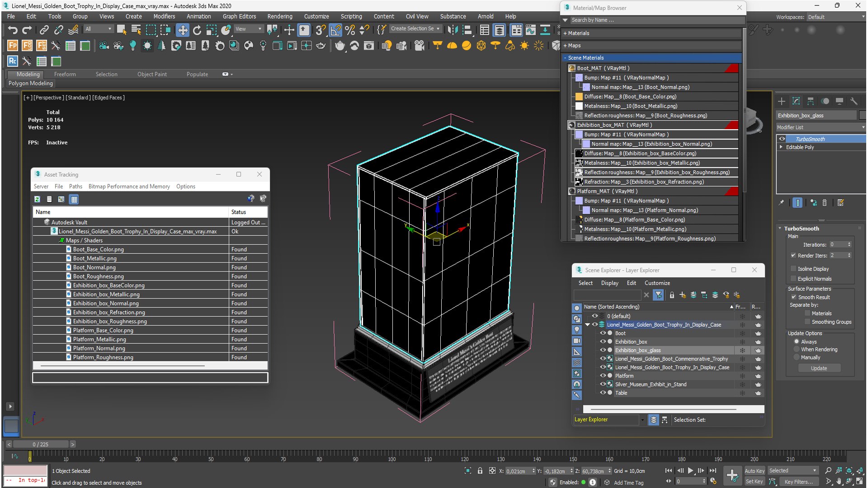
Task: Click the Auto Key button
Action: tap(755, 471)
